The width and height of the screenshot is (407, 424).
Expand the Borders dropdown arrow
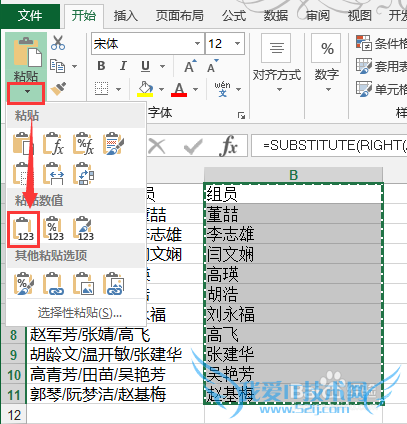click(118, 89)
